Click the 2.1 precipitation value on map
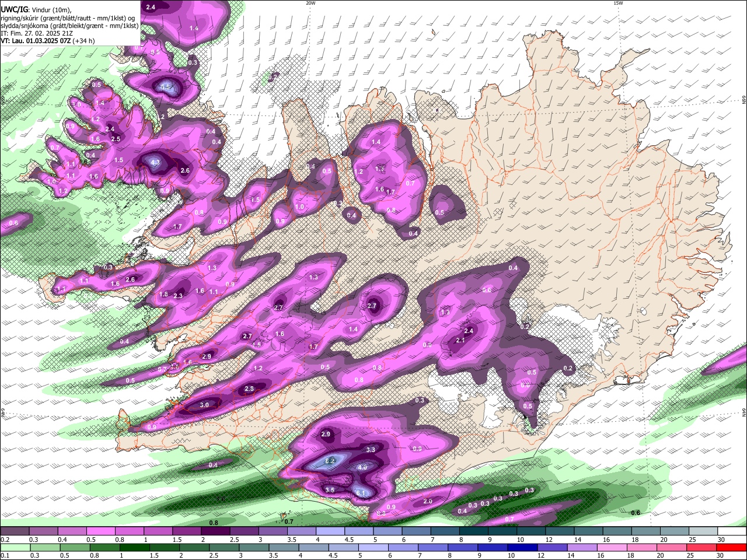 [460, 341]
